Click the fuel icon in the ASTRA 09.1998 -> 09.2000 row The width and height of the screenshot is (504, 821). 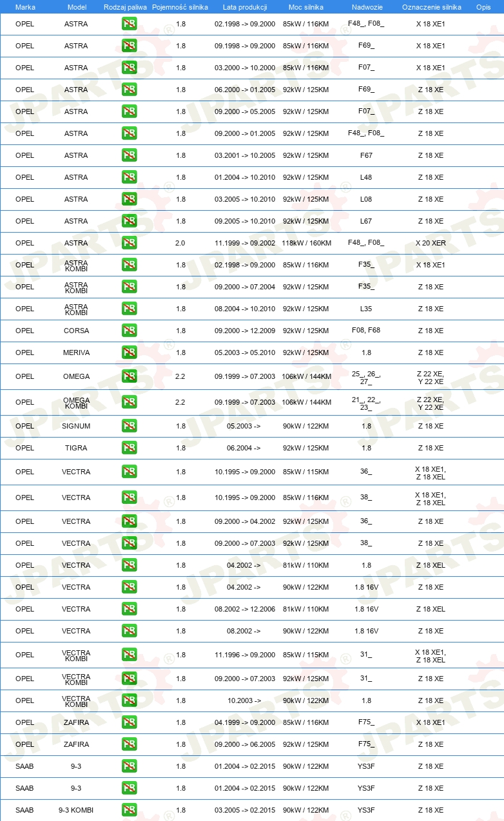coord(129,46)
